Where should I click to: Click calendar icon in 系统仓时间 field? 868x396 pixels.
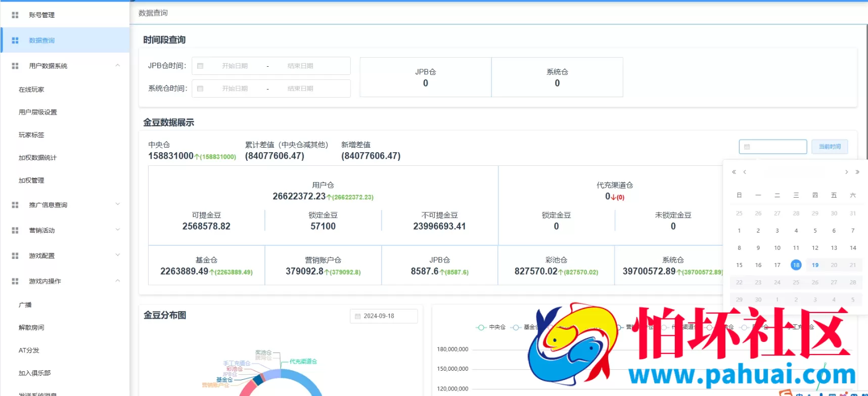click(x=200, y=89)
